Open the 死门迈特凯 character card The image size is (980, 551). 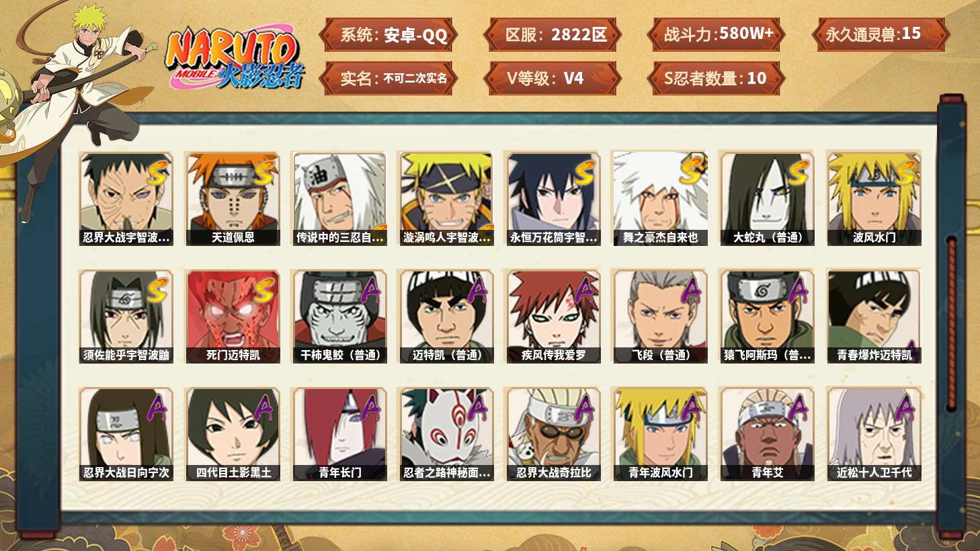click(x=233, y=316)
